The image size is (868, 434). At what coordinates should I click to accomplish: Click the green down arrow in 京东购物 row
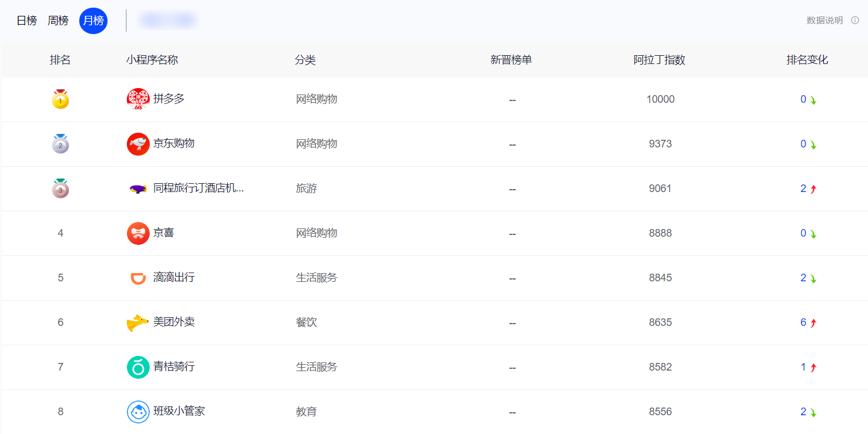[813, 145]
